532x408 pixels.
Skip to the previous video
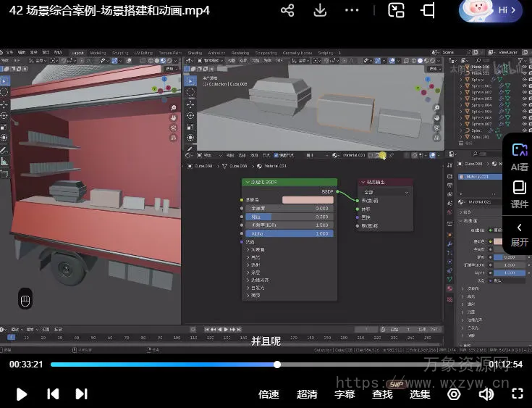[x=53, y=394]
